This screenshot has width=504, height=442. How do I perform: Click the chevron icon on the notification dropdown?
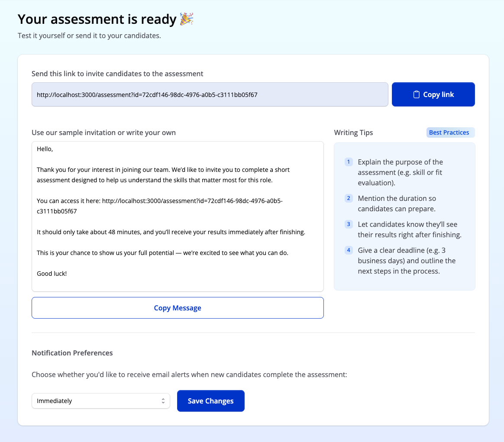point(163,401)
